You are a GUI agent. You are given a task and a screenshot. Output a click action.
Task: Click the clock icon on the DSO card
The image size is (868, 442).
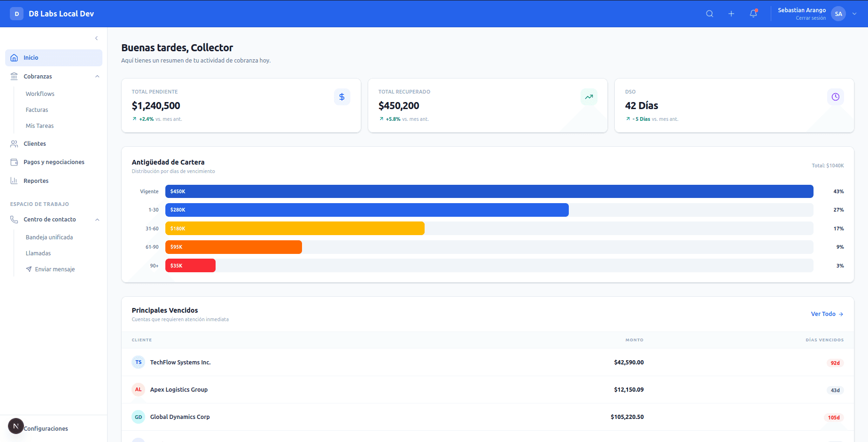coord(836,97)
